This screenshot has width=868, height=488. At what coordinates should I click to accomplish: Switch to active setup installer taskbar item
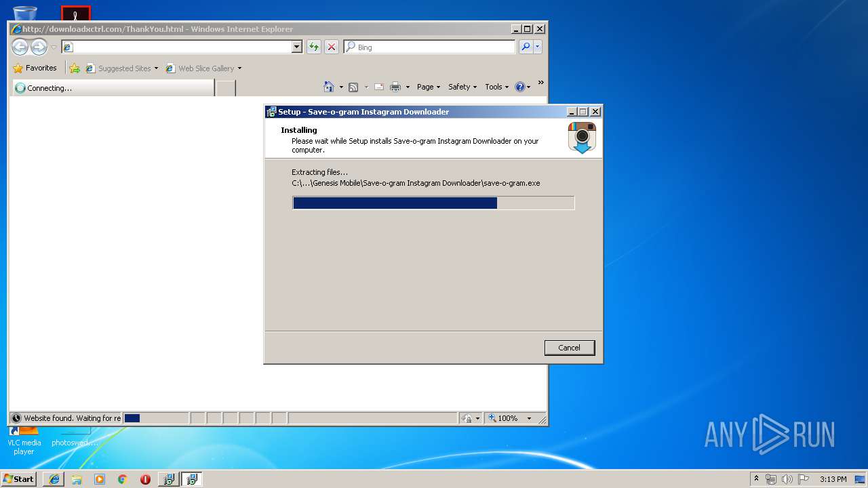point(192,479)
